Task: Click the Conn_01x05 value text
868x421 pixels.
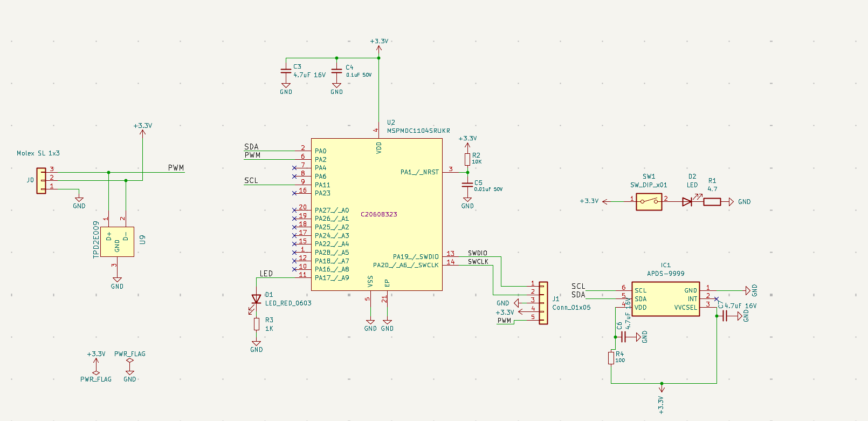Action: point(571,308)
